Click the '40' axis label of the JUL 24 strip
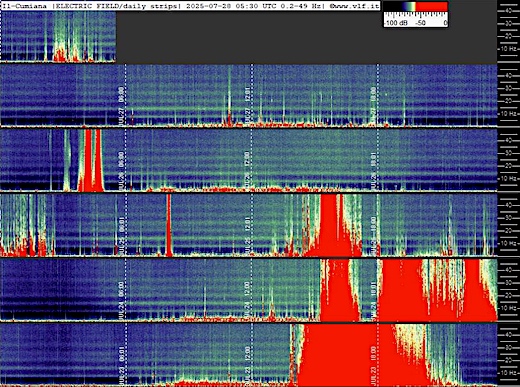Viewport: 520px width, 387px height. click(x=508, y=270)
